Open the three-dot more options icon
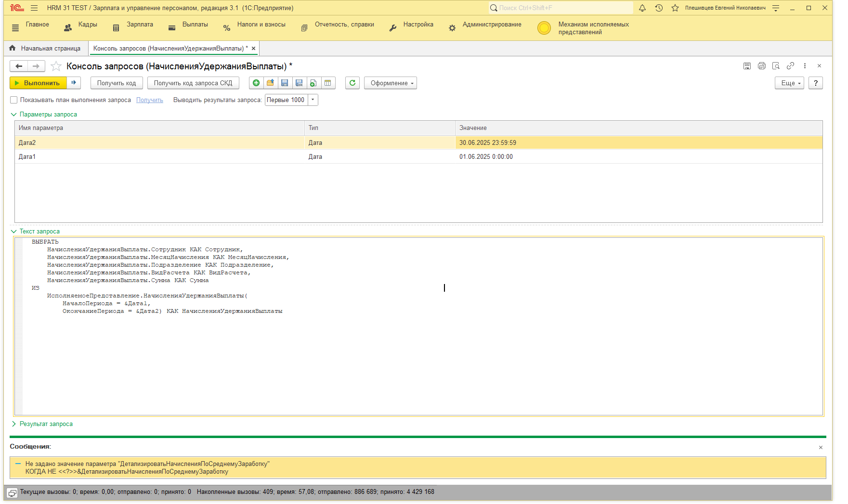 (x=805, y=66)
